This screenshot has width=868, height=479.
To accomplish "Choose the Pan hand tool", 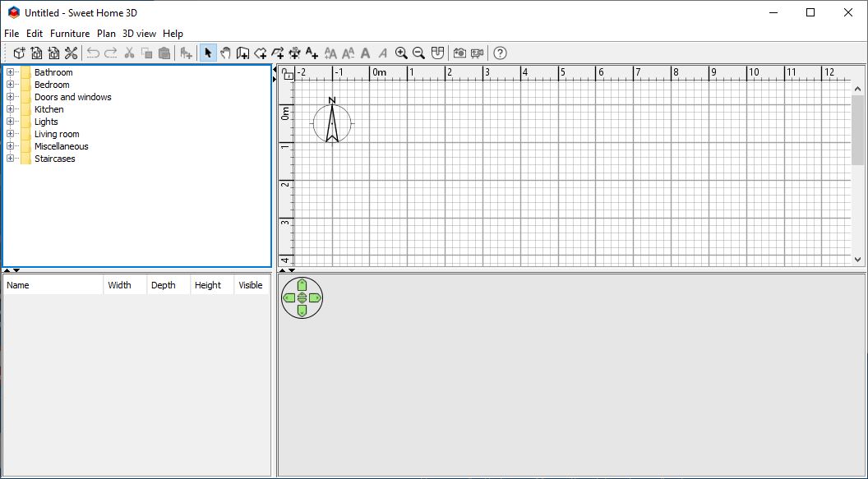I will [x=225, y=53].
